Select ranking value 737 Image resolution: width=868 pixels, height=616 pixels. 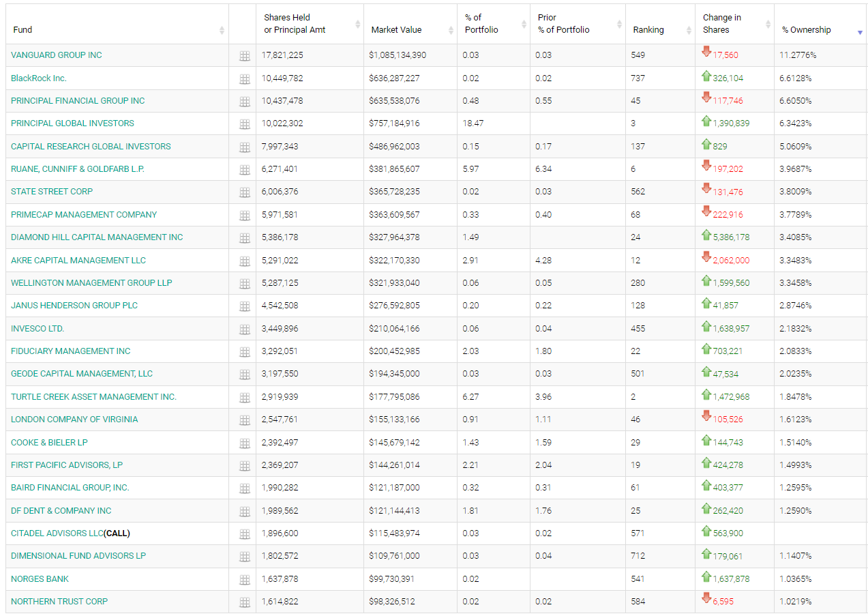pos(638,78)
